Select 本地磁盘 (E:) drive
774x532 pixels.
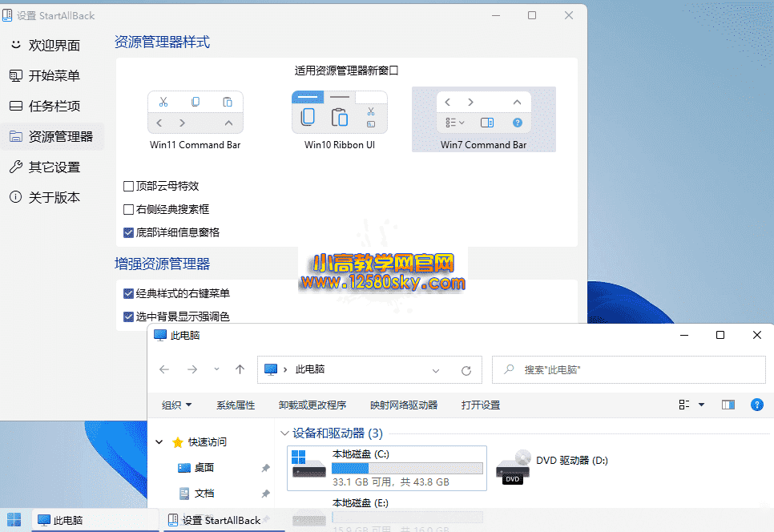[x=361, y=503]
